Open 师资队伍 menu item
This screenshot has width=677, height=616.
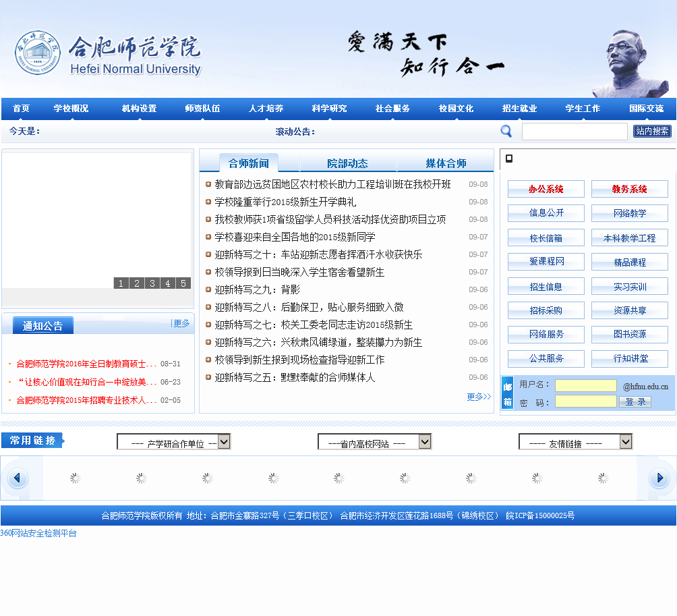(x=202, y=109)
